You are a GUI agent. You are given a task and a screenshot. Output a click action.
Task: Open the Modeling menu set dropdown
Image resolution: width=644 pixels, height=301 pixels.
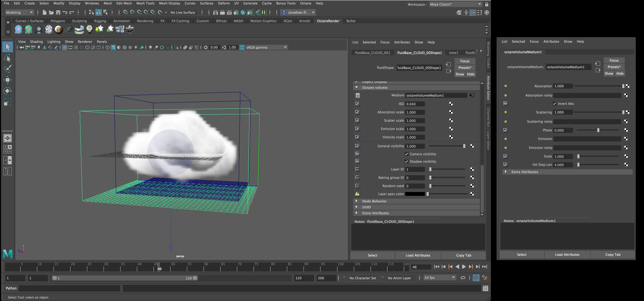pyautogui.click(x=19, y=12)
